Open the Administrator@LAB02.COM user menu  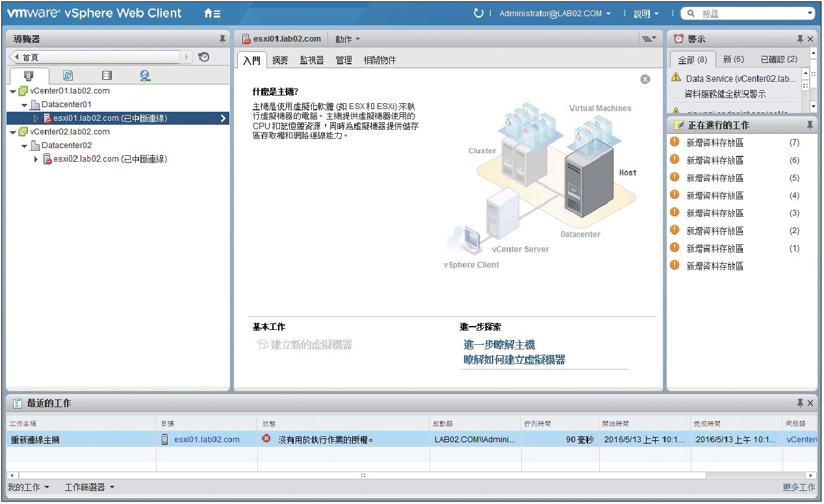coord(555,14)
